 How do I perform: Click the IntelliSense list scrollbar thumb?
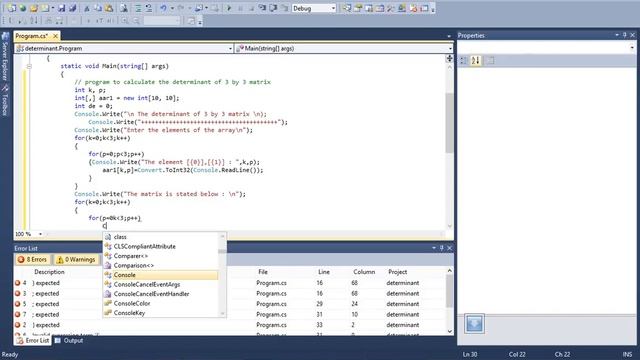tap(222, 251)
